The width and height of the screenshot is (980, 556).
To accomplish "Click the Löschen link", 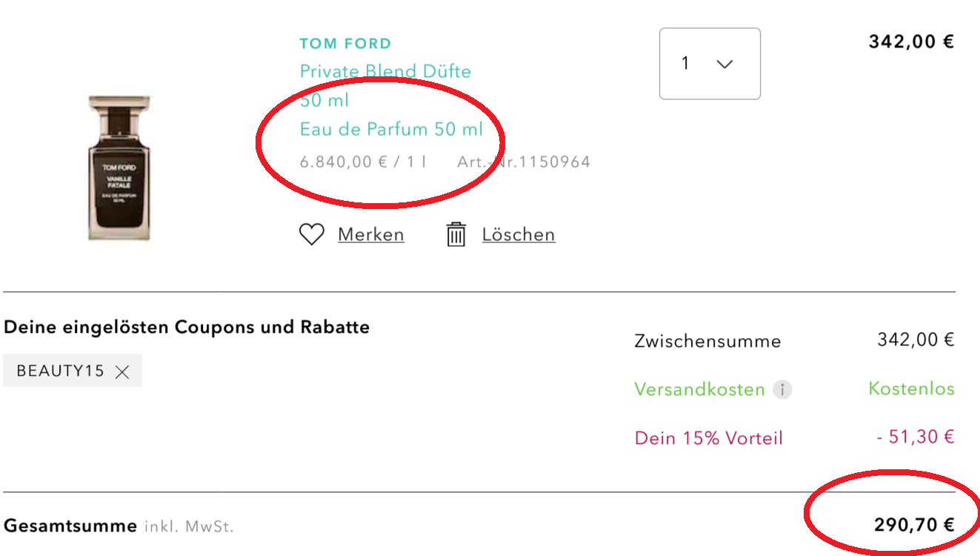I will (x=518, y=235).
